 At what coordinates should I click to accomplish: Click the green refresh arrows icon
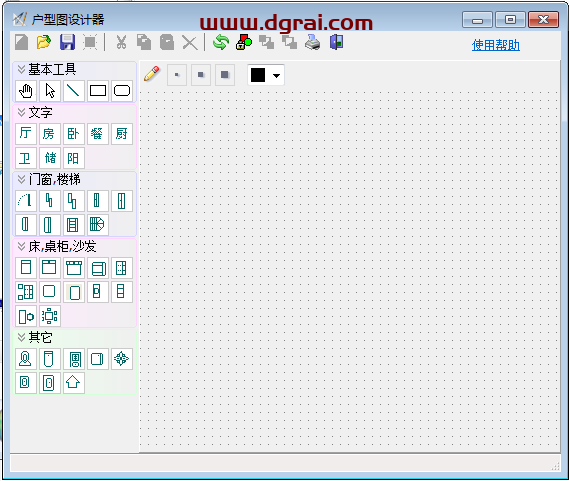[x=221, y=42]
